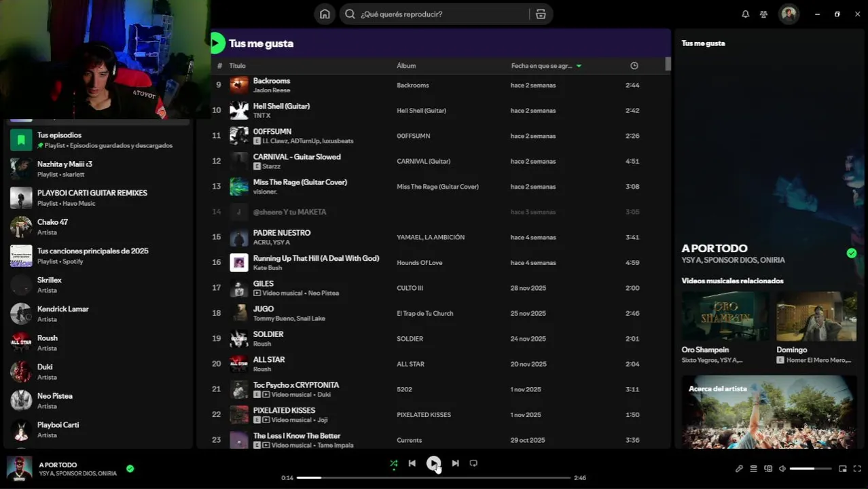Play Tus me gusta with green button
The width and height of the screenshot is (868, 489).
pyautogui.click(x=216, y=43)
